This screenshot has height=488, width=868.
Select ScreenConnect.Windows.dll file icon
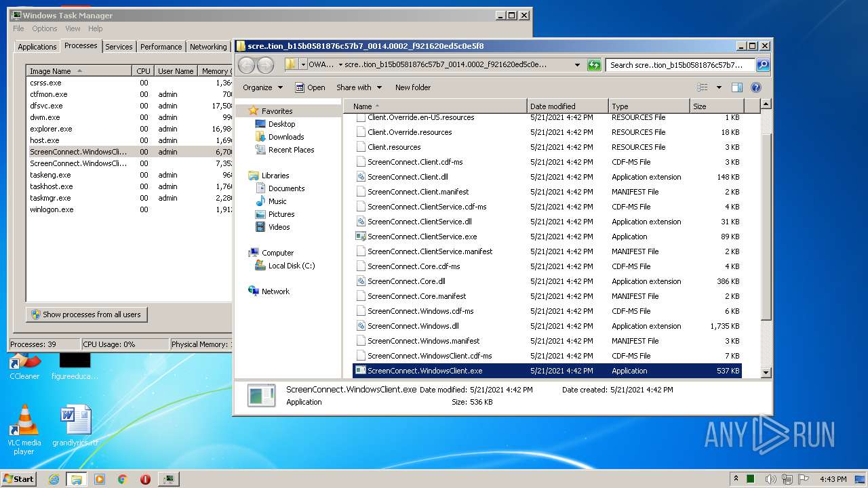pyautogui.click(x=361, y=326)
